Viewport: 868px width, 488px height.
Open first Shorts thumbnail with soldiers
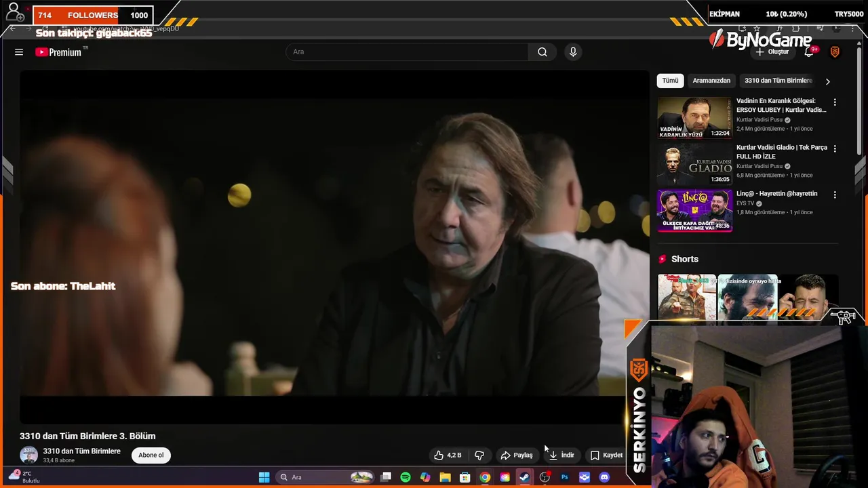(687, 297)
